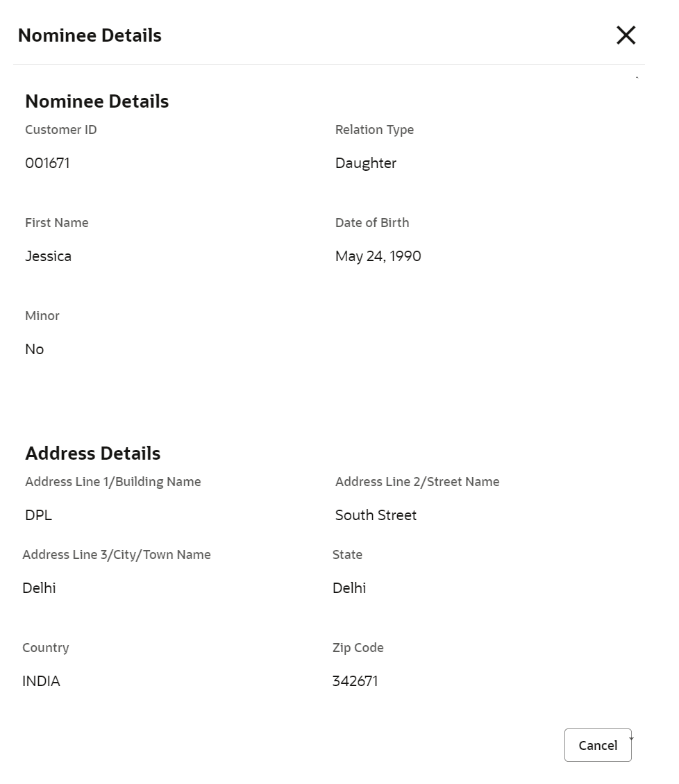Click the Delhi value under City/Town Name
Screen dimensions: 679x784
[x=39, y=588]
